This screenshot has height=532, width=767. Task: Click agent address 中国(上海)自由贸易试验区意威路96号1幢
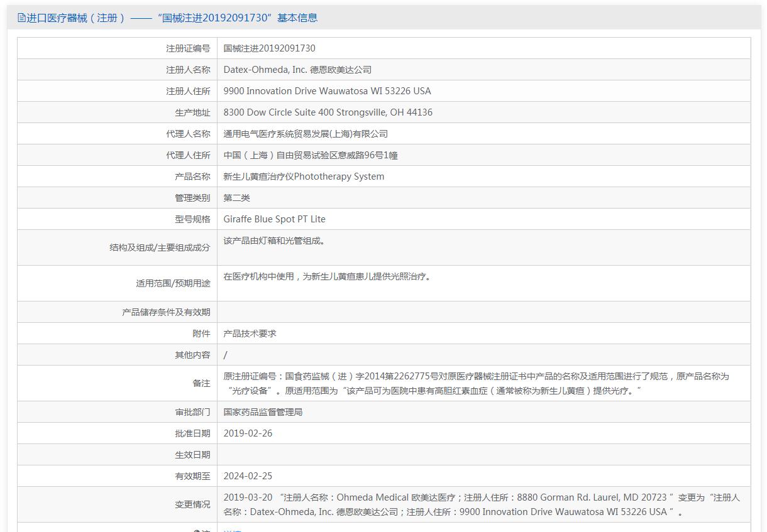[311, 155]
